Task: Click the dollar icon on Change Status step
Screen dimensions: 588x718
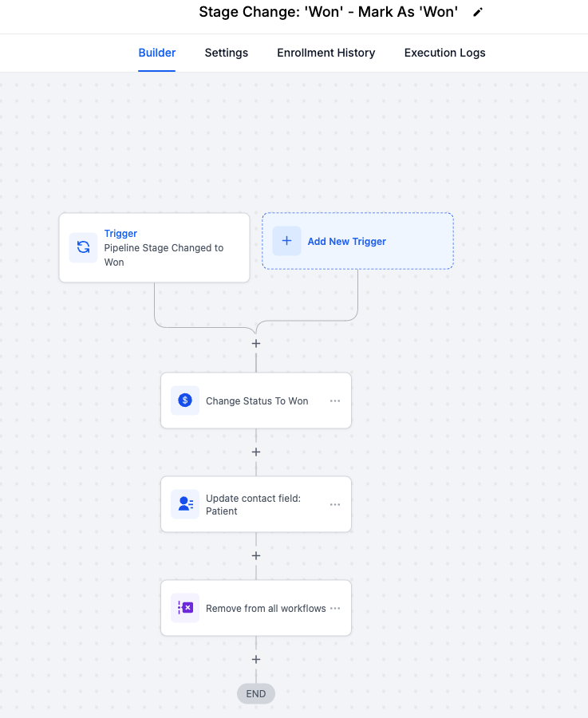Action: point(185,400)
